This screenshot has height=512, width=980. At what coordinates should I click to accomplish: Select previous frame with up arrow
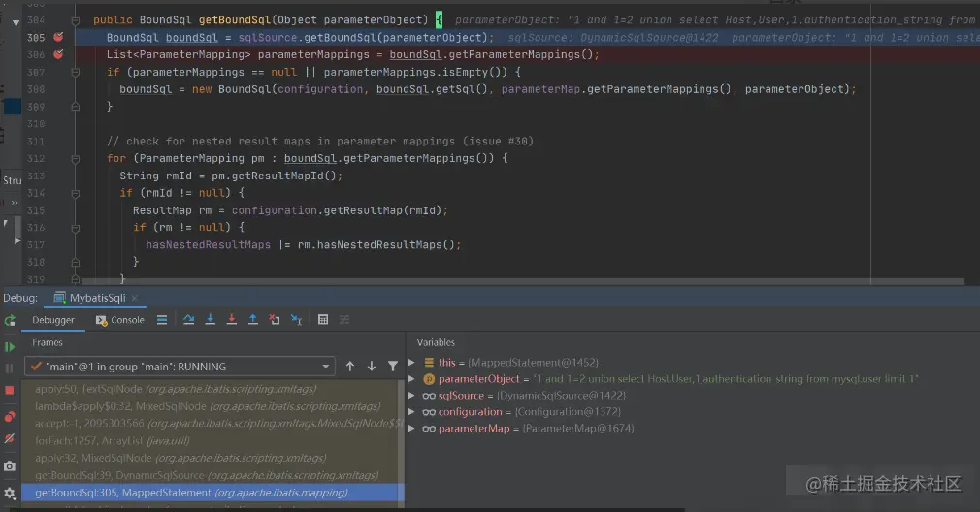point(350,367)
